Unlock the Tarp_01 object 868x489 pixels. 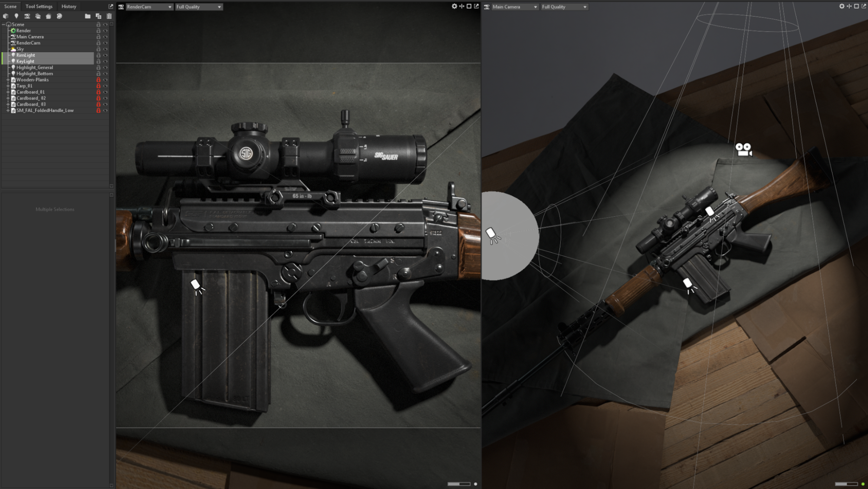click(98, 86)
